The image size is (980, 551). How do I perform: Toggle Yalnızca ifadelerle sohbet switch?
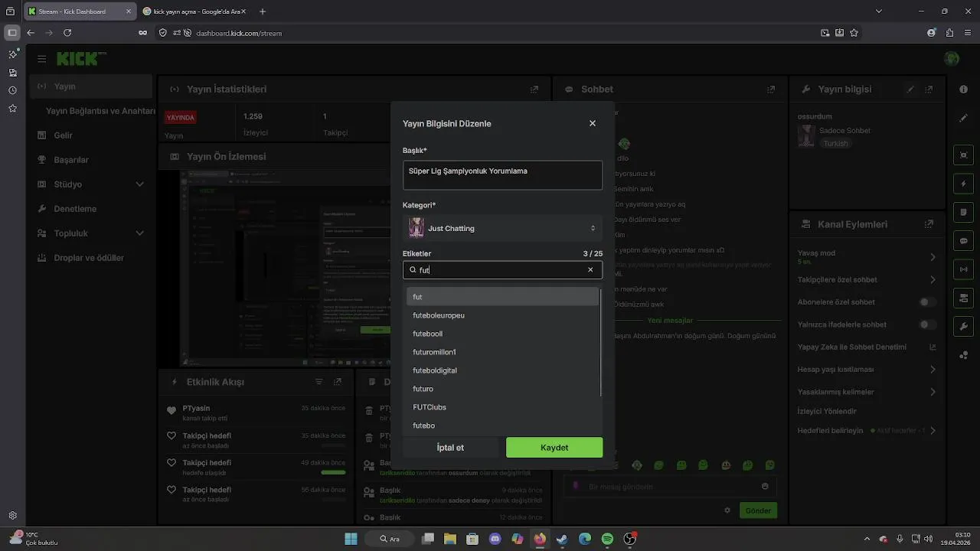tap(928, 324)
